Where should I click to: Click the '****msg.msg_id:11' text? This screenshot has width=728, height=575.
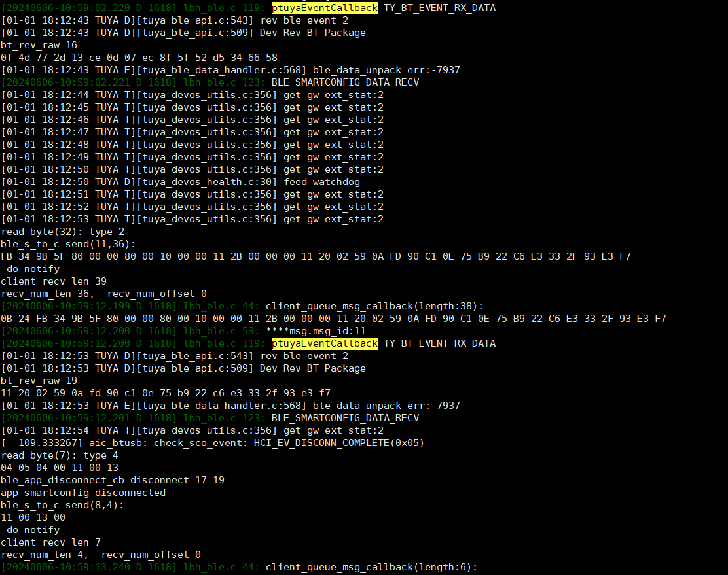tap(316, 331)
